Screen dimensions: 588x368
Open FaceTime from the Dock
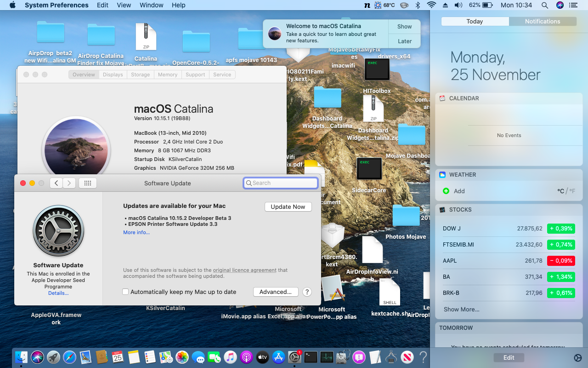[x=214, y=357]
